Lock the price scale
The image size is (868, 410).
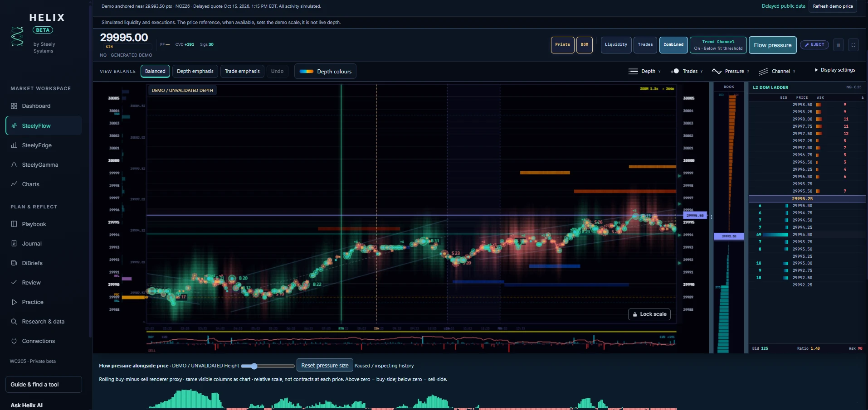(x=649, y=314)
